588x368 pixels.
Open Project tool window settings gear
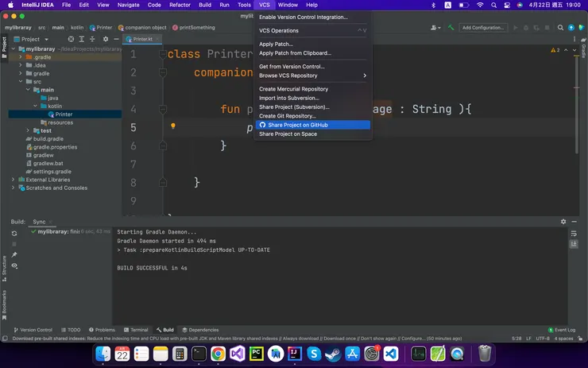point(105,39)
